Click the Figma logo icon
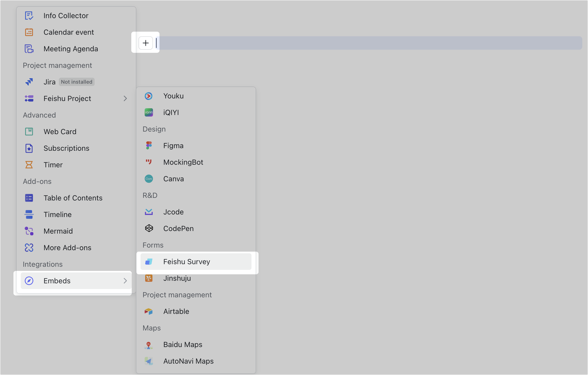 (x=149, y=146)
